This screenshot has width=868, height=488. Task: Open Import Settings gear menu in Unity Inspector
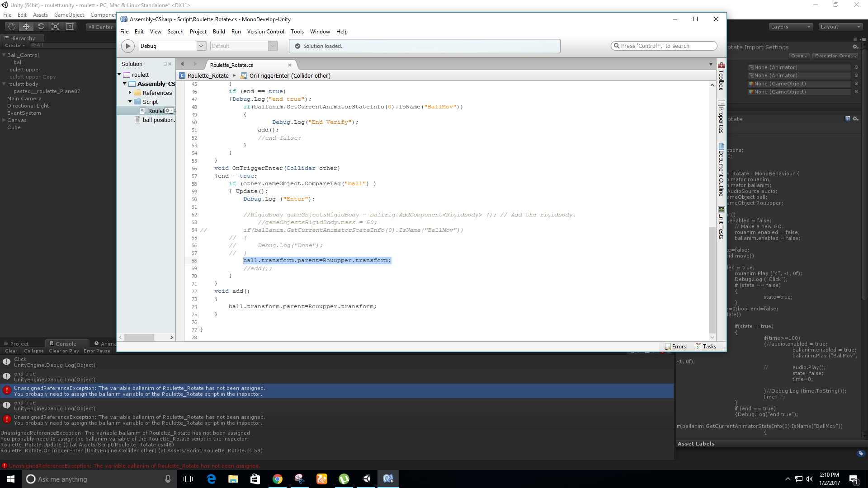point(855,47)
